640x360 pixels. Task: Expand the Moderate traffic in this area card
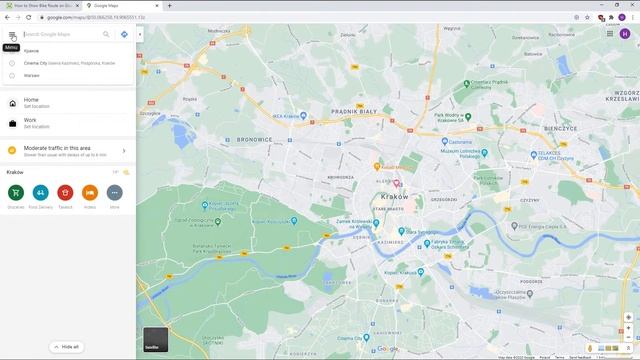coord(68,151)
